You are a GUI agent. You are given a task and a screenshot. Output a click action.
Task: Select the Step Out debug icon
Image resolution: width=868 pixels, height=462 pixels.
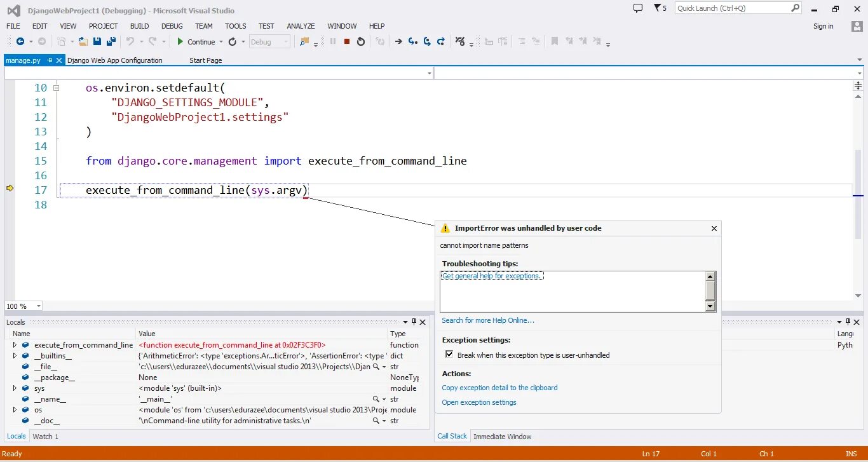click(441, 41)
